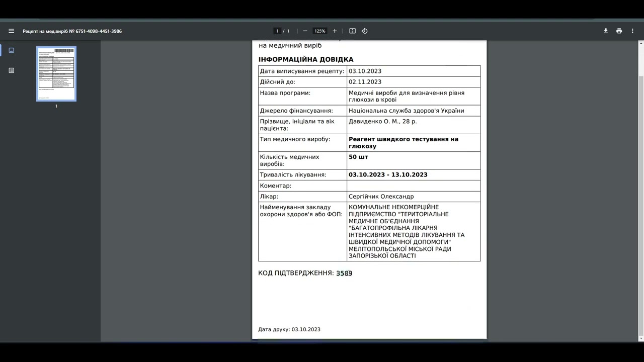Click 'Медичні вироби для визначення рівня' text
This screenshot has height=362, width=644.
407,93
